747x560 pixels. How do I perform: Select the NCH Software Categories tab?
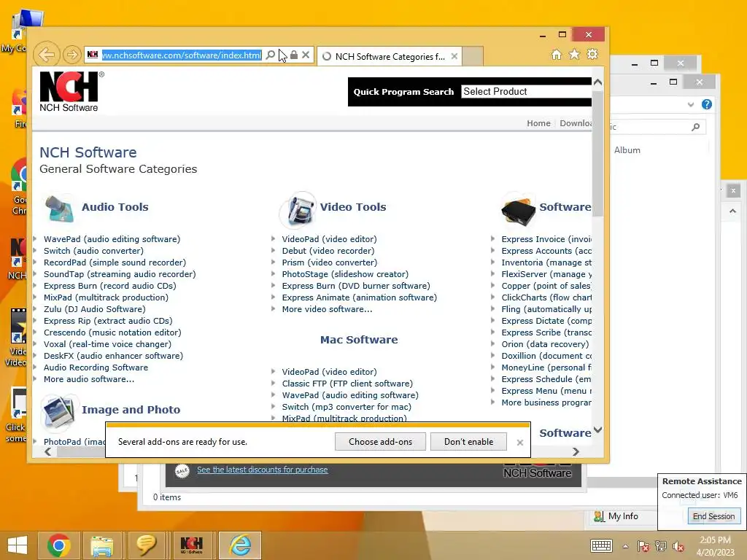tap(390, 57)
